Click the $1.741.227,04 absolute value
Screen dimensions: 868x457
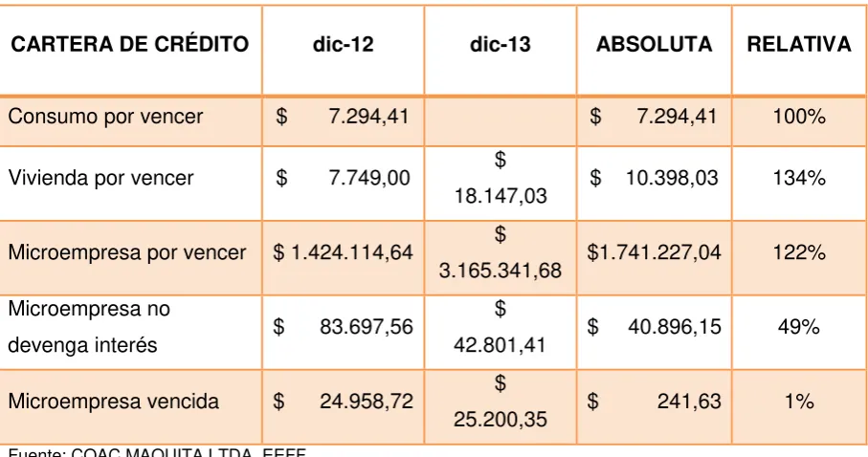[654, 252]
